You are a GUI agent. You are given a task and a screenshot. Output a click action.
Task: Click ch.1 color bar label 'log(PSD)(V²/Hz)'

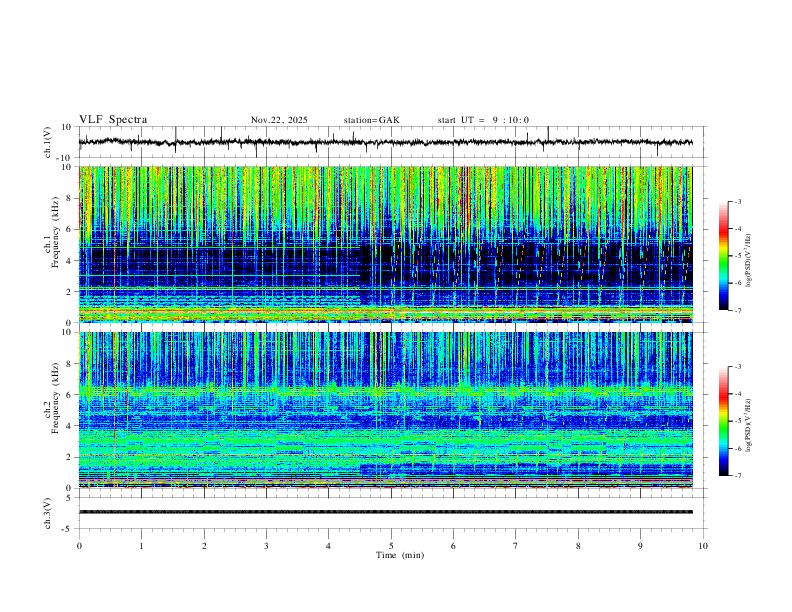pyautogui.click(x=748, y=261)
